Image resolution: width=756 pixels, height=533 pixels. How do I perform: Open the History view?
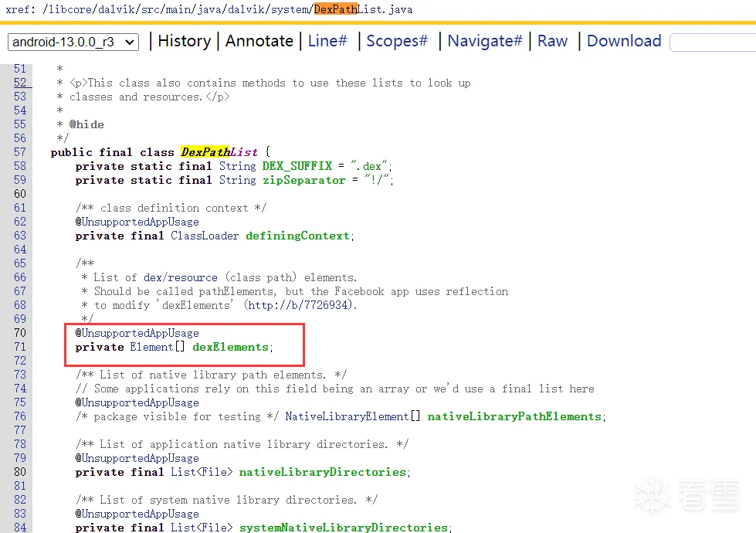pos(185,41)
